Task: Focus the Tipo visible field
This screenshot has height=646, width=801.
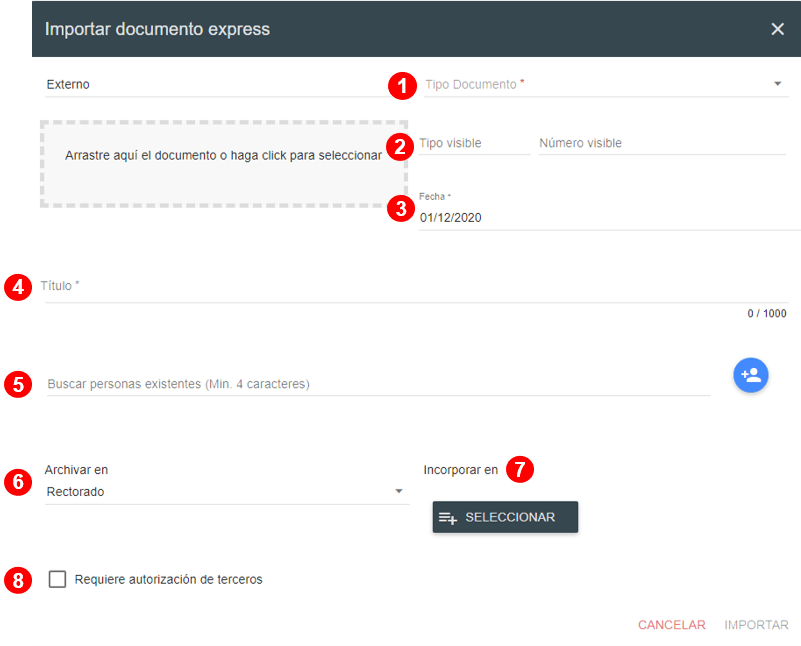Action: tap(474, 143)
